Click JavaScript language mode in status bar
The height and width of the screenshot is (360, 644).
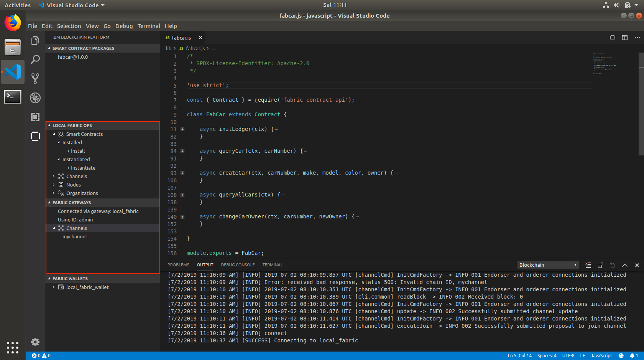coord(601,356)
